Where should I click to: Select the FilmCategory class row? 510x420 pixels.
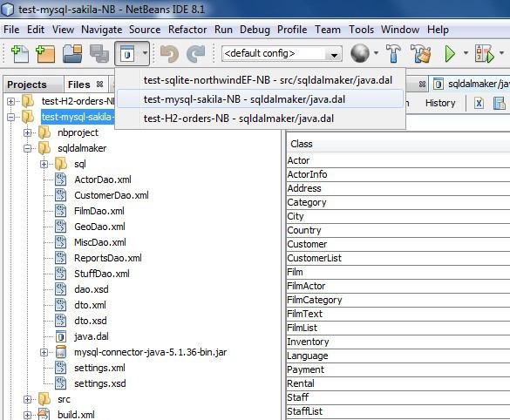pos(398,300)
